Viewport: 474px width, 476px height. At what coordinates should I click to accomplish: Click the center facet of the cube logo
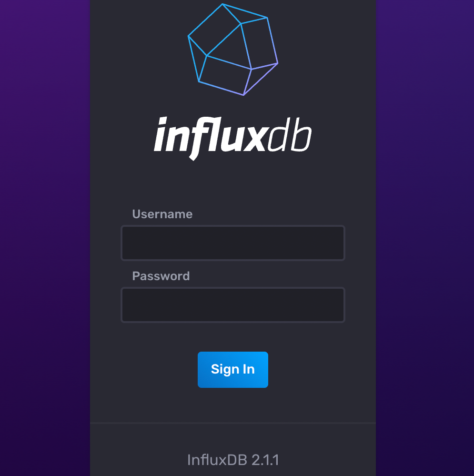click(x=230, y=46)
